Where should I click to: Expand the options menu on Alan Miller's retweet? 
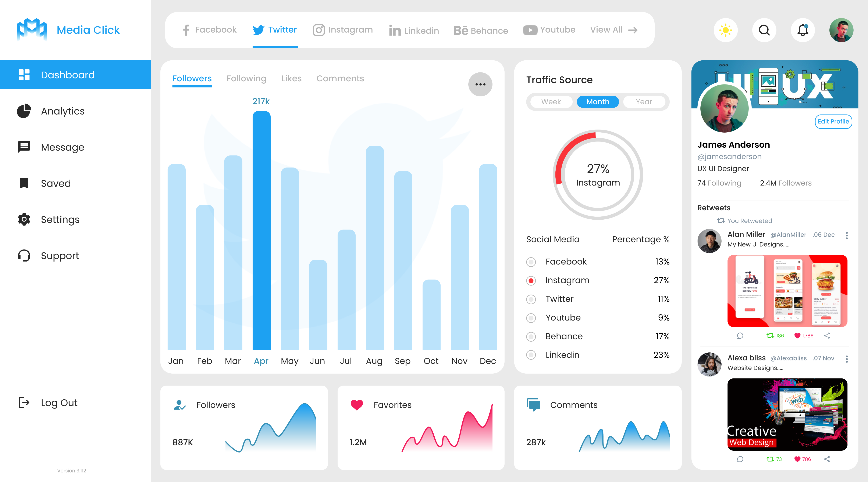pyautogui.click(x=847, y=235)
